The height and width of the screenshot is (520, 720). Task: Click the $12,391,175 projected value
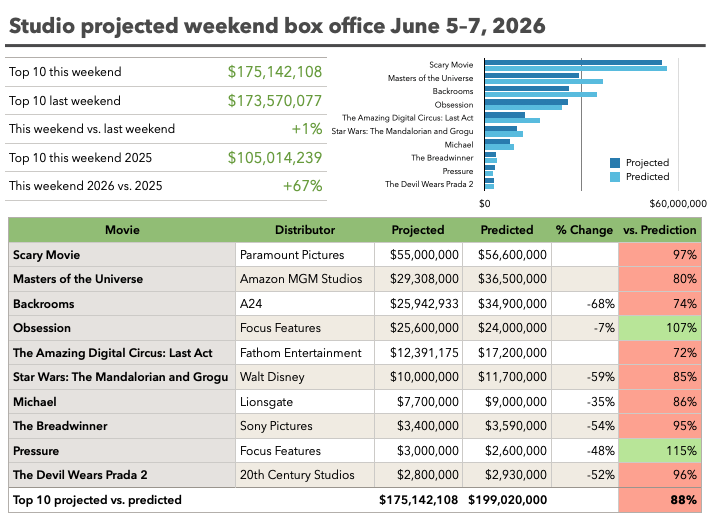[x=424, y=353]
